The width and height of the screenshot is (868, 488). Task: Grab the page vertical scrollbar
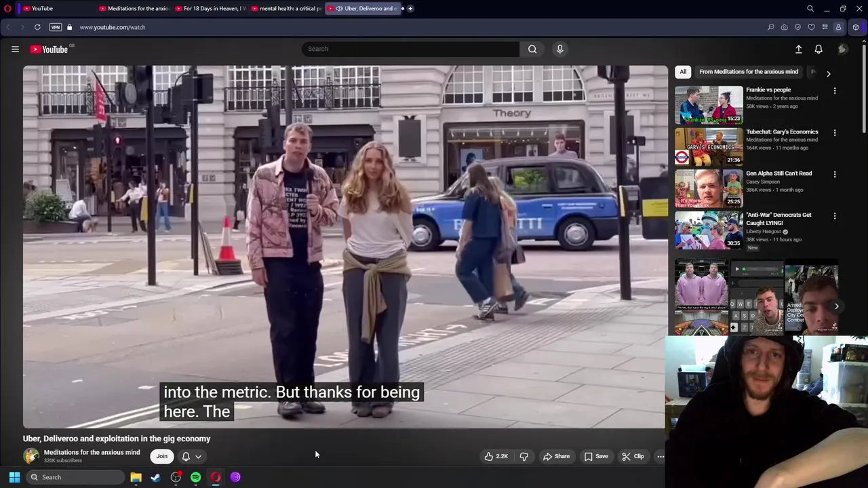864,88
